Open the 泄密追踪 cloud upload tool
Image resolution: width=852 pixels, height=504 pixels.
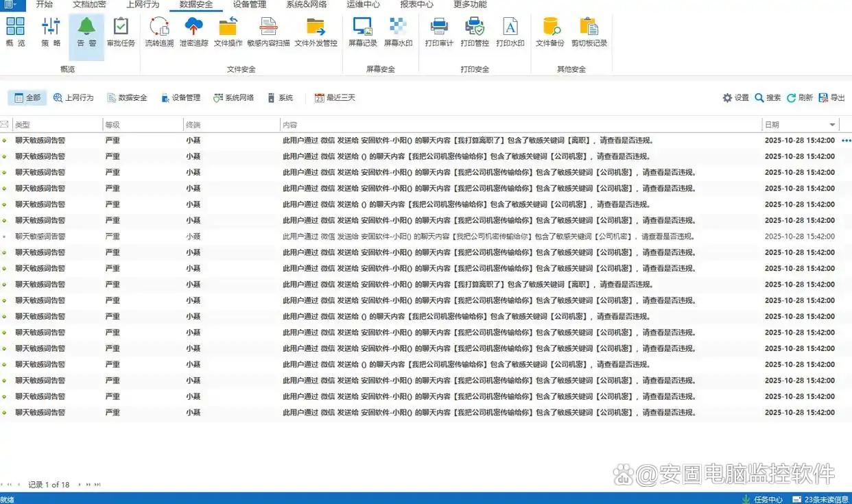[193, 32]
